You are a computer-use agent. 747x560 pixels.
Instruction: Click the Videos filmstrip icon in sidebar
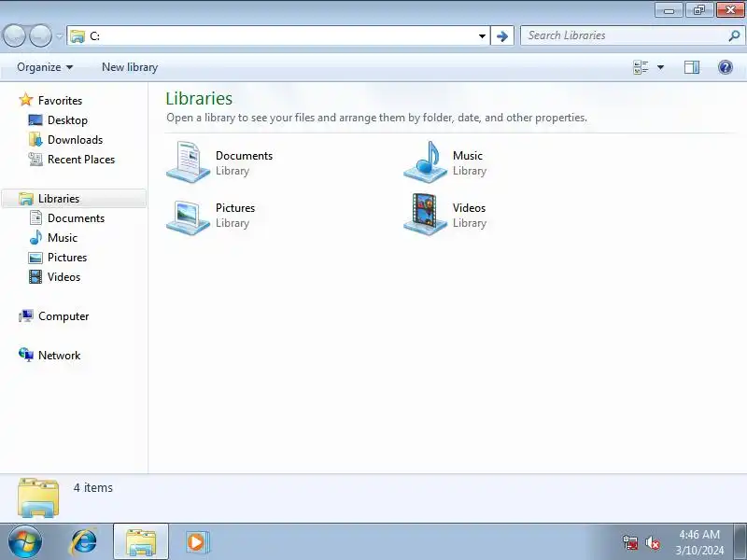tap(35, 276)
